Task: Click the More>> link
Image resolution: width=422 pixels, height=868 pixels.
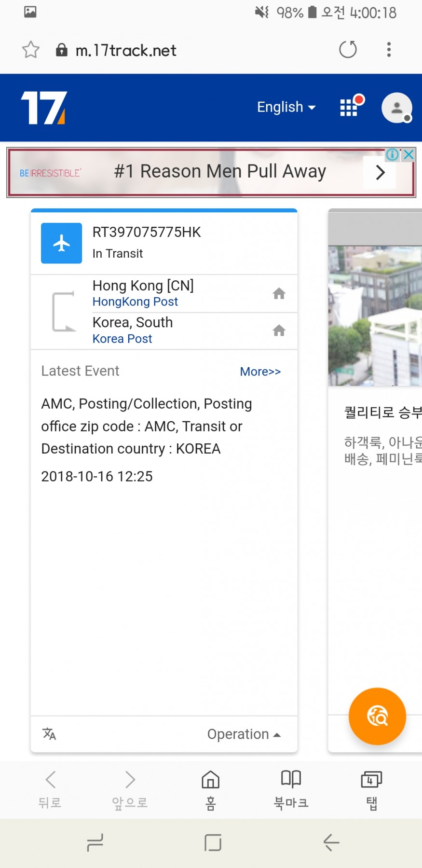Action: click(x=260, y=372)
